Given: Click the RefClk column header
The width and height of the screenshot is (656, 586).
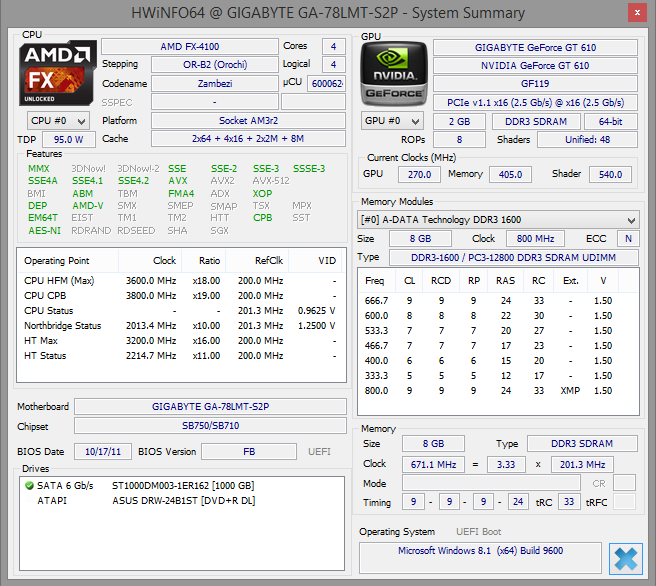Looking at the screenshot, I should coord(257,261).
